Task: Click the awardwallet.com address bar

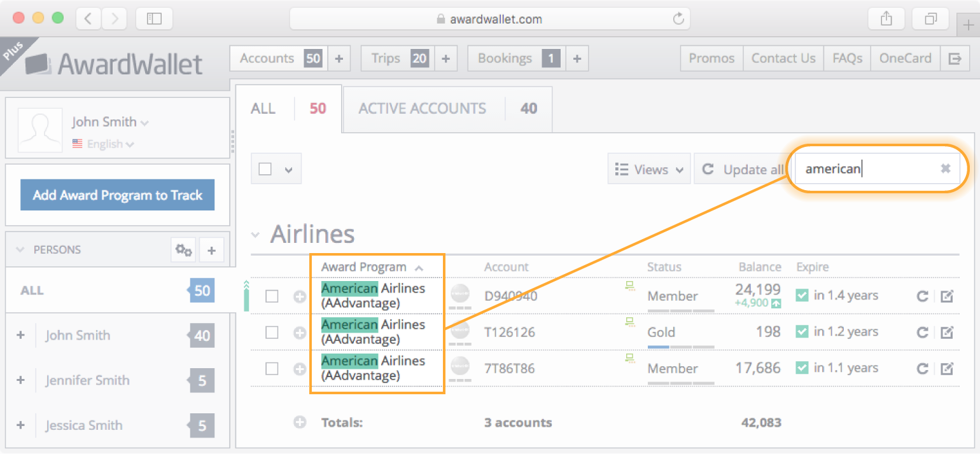Action: click(x=489, y=19)
